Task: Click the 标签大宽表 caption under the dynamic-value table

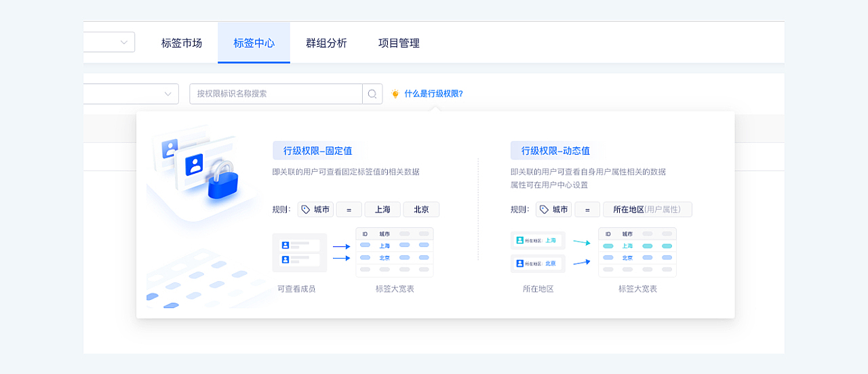Action: tap(637, 289)
